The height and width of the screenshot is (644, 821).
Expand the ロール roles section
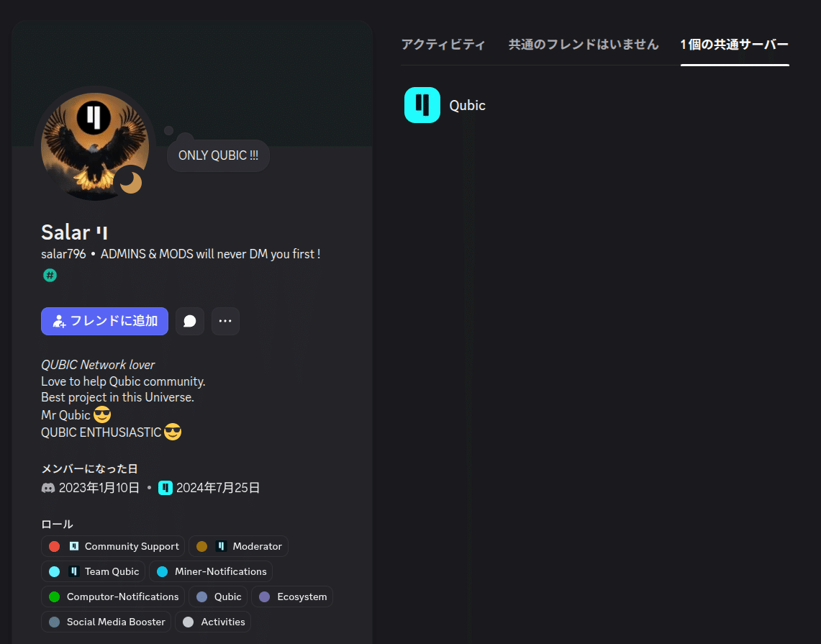(57, 524)
